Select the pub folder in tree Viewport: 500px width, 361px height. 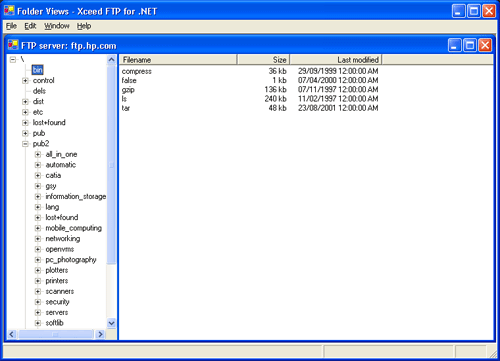click(39, 133)
